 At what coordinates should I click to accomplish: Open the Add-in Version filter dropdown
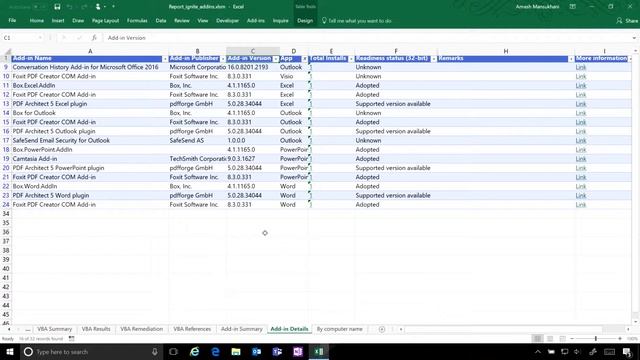(x=276, y=59)
